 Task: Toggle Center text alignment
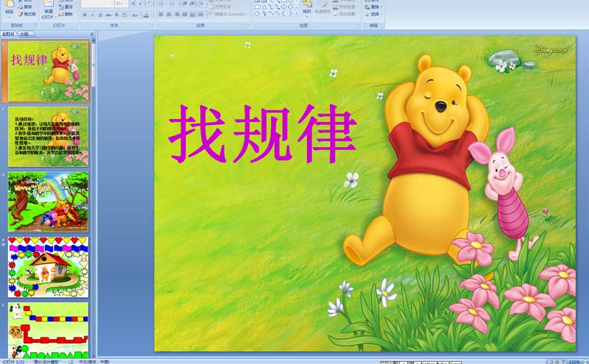point(169,14)
